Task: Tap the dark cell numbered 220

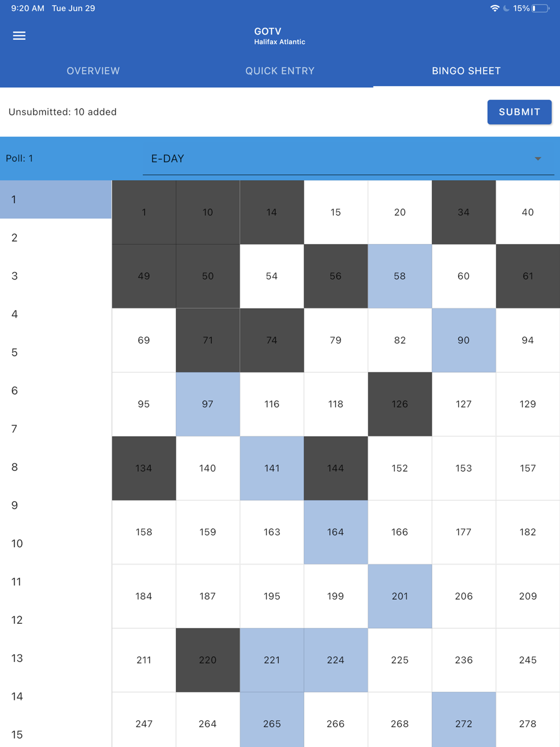Action: 208,660
